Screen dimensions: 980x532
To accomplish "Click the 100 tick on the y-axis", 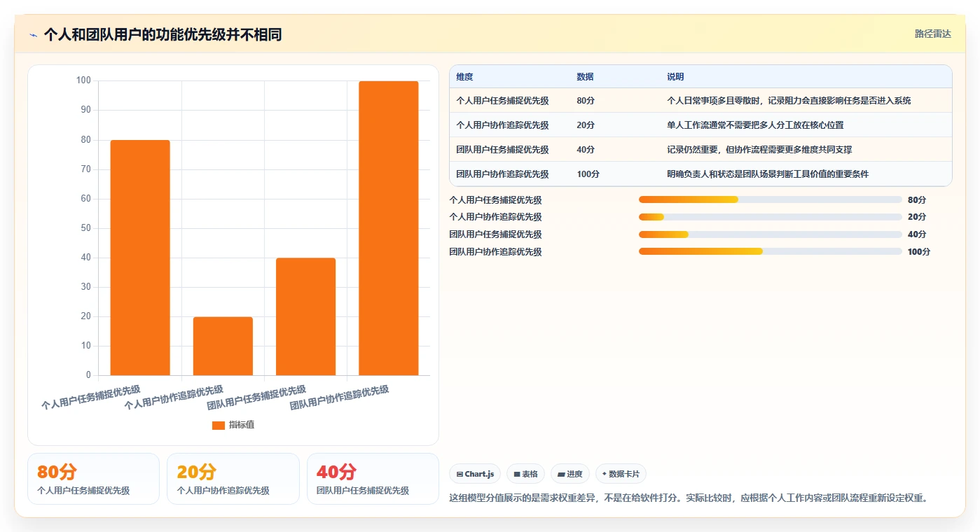I will pos(83,80).
